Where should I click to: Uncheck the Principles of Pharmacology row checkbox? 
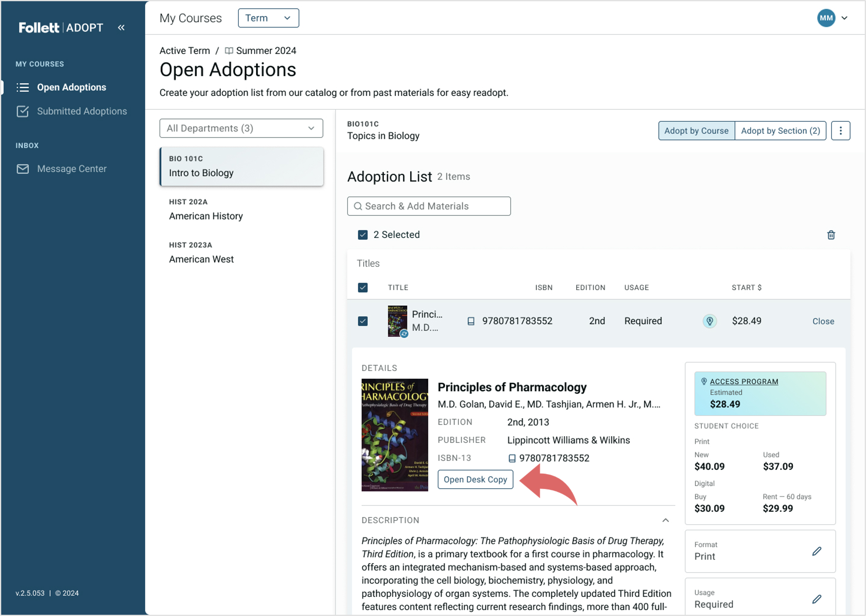[x=363, y=321]
